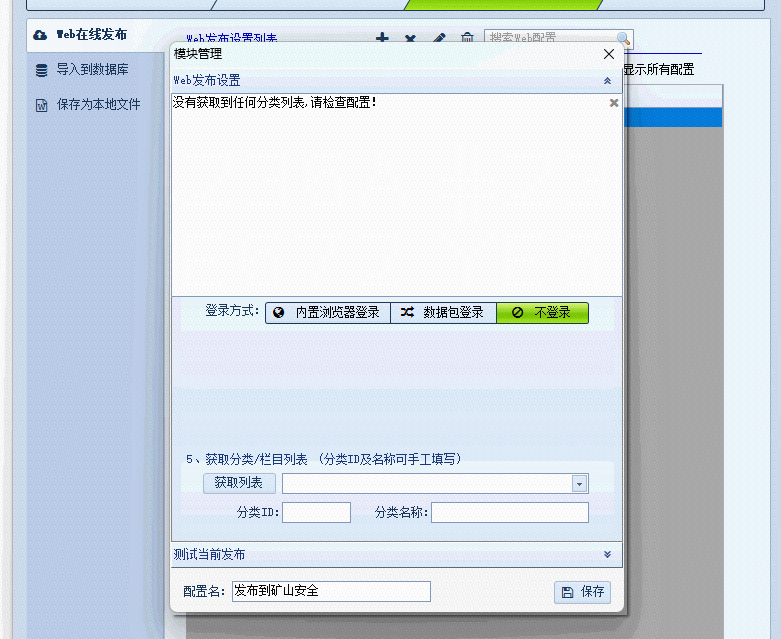781x639 pixels.
Task: Expand the 测试当前发布 section
Action: pyautogui.click(x=607, y=554)
